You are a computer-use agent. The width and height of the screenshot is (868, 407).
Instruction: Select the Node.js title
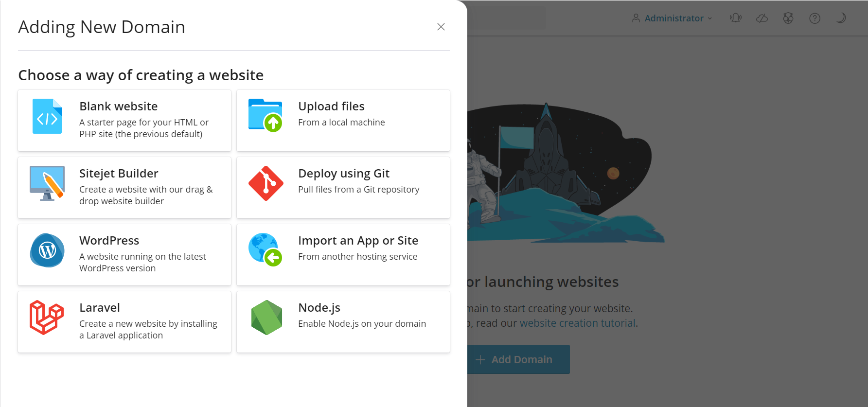[319, 308]
